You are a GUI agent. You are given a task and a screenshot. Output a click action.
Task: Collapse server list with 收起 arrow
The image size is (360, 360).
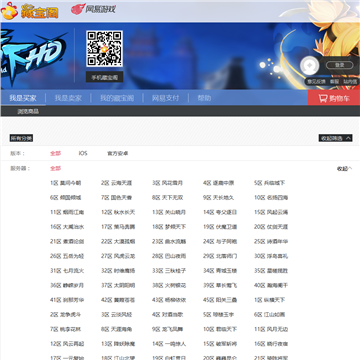click(x=344, y=169)
